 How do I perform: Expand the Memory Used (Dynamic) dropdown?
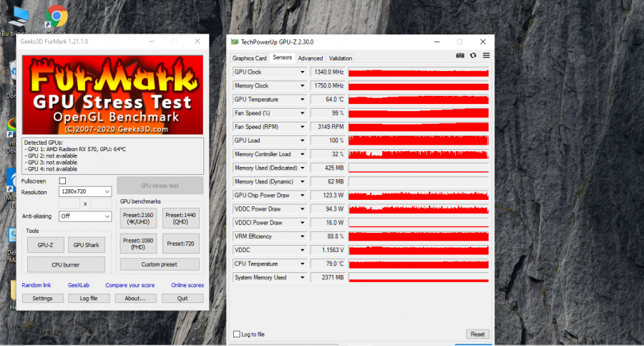coord(302,181)
